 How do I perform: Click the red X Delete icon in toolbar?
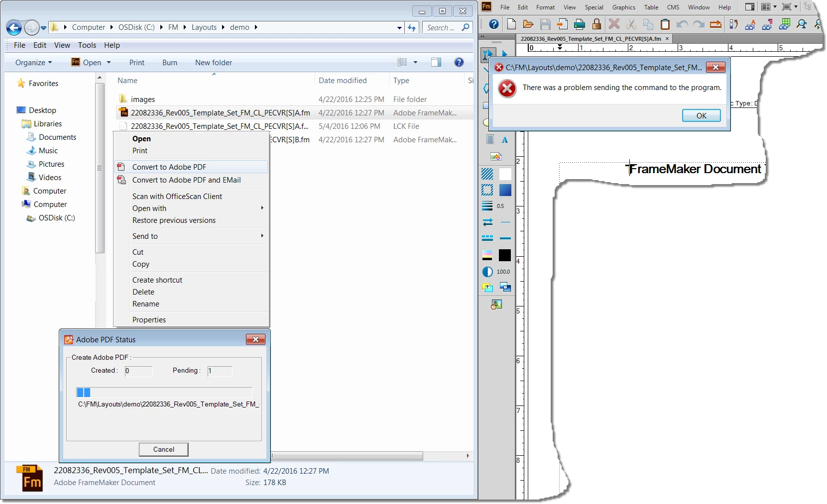[x=614, y=24]
